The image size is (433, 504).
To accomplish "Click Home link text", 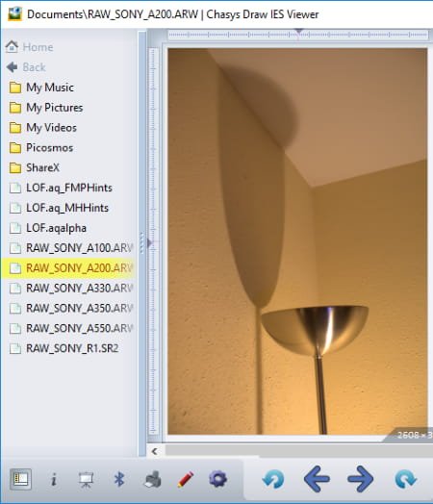I will [x=38, y=47].
